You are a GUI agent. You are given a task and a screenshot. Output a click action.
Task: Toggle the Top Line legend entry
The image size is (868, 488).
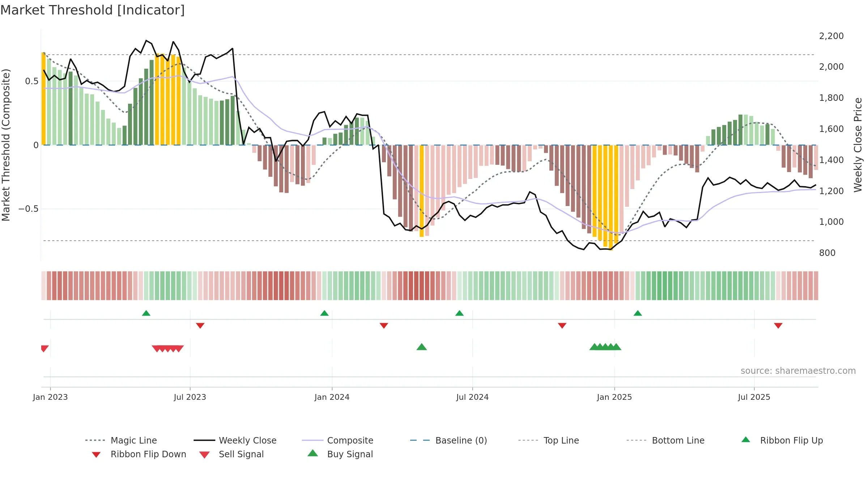548,440
